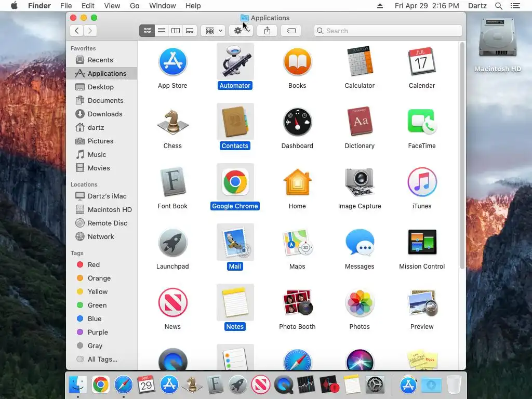Choose the FaceTime app icon

point(422,122)
